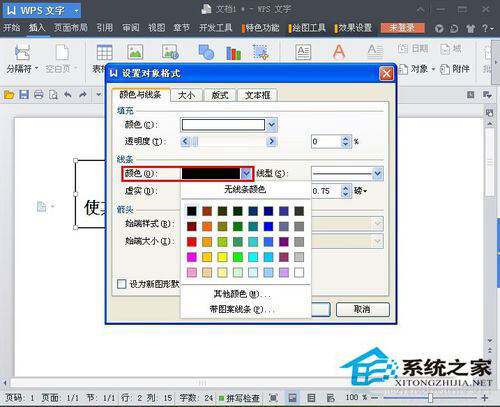The width and height of the screenshot is (500, 407).
Task: Click the text box icon in ribbon
Action: pyautogui.click(x=303, y=52)
